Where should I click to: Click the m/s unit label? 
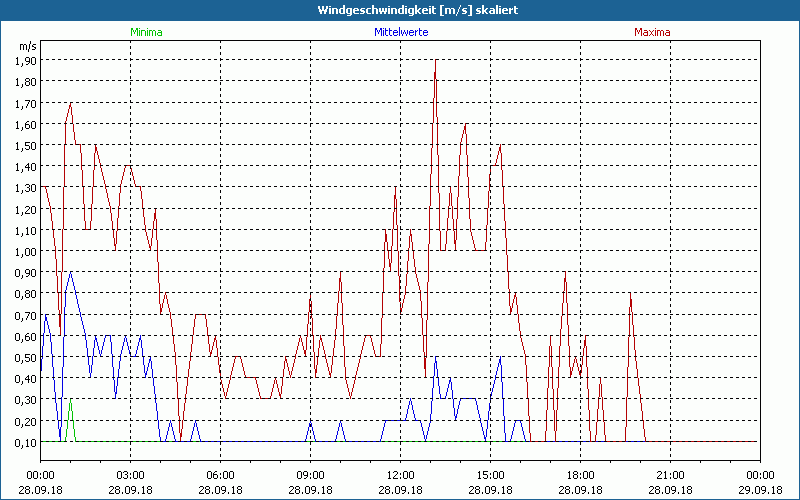[x=26, y=46]
